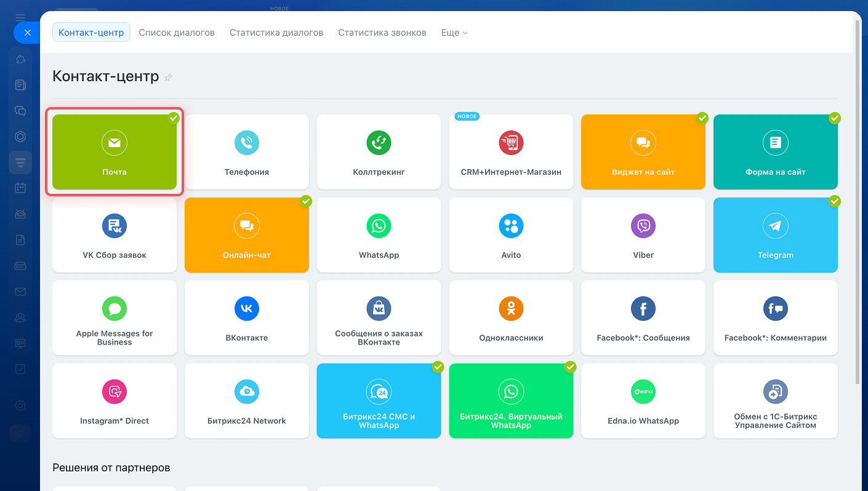Viewport: 868px width, 491px height.
Task: Pin the Контакт-центр page title
Action: (169, 78)
